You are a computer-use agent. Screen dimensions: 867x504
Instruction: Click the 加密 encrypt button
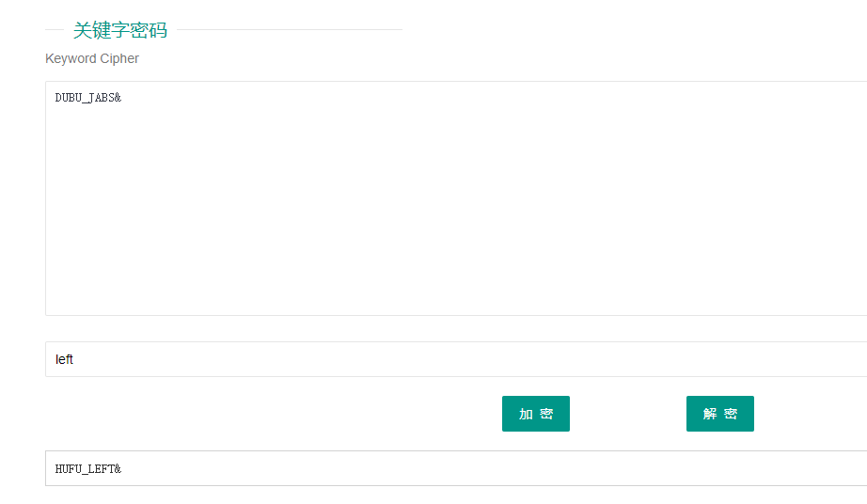pyautogui.click(x=535, y=414)
